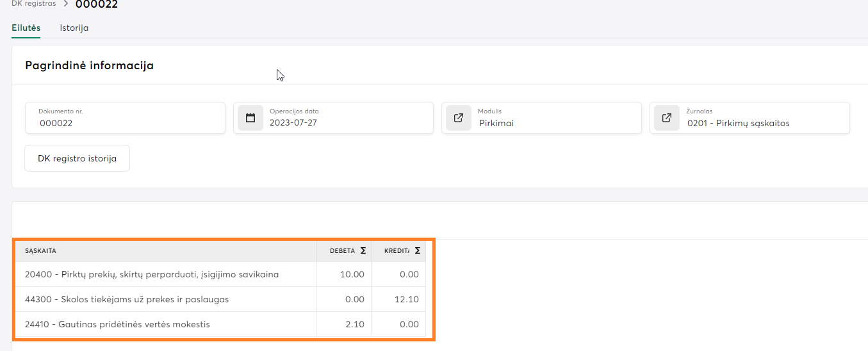Switch to the Eilutės tab
The width and height of the screenshot is (868, 351).
(x=26, y=28)
